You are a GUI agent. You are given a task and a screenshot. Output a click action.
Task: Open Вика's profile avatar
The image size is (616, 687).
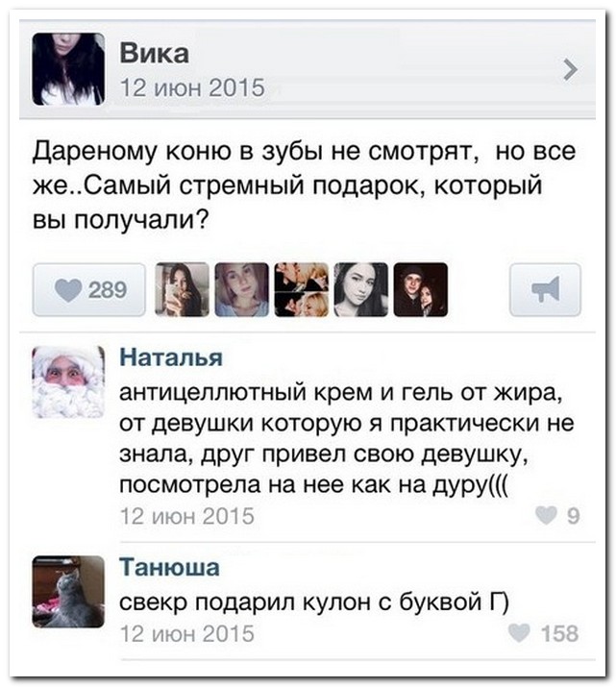point(68,69)
